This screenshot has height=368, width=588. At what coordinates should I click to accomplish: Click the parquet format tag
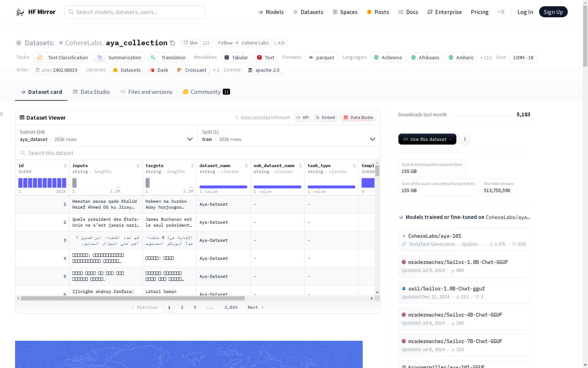321,57
